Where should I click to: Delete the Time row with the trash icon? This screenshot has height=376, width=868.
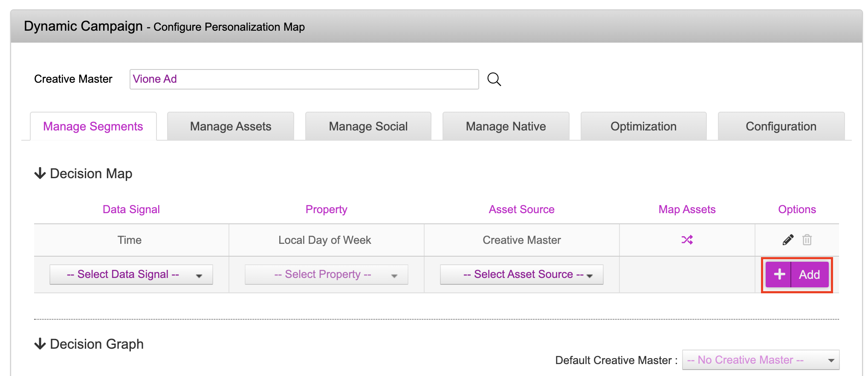click(807, 240)
